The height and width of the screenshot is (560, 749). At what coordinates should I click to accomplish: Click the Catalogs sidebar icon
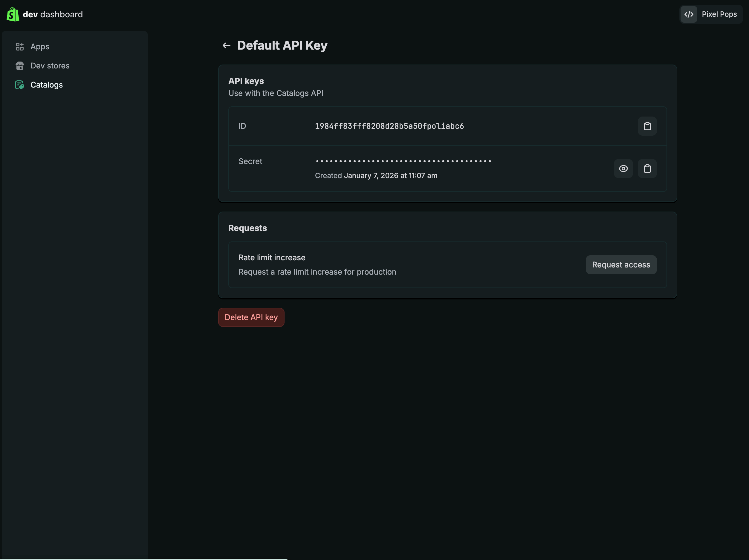pos(20,85)
